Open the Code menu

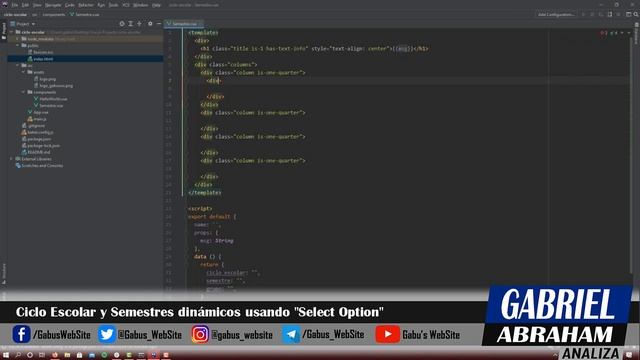70,5
